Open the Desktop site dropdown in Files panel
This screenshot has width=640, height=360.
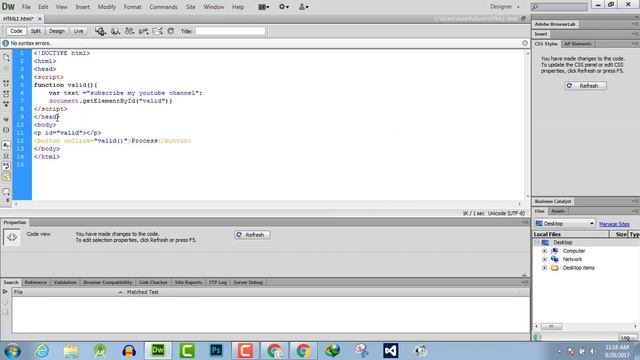click(x=564, y=224)
